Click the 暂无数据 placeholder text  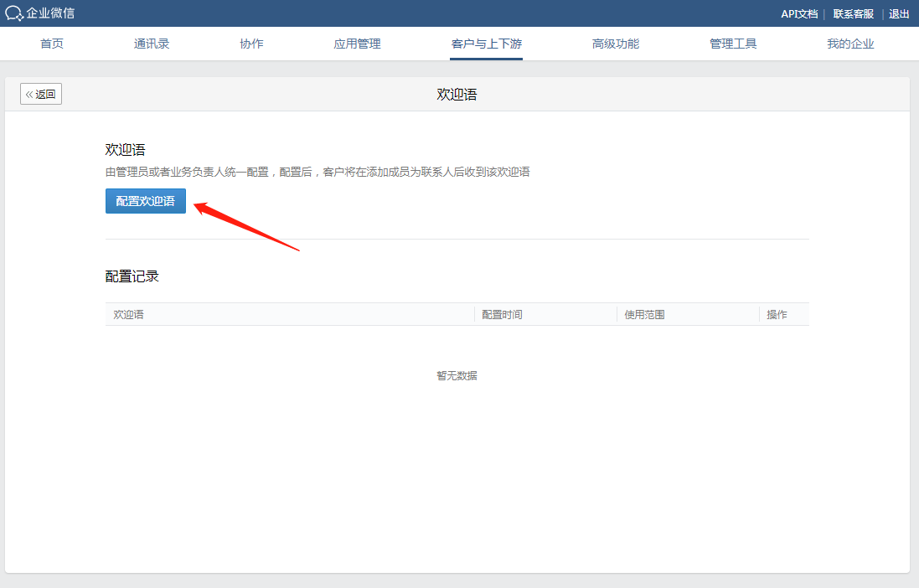point(457,376)
